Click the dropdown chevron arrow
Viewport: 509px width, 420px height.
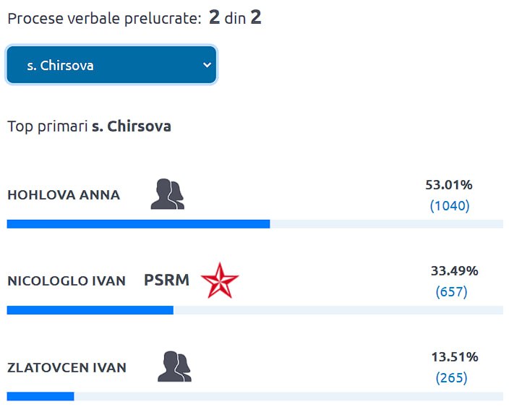(x=207, y=65)
